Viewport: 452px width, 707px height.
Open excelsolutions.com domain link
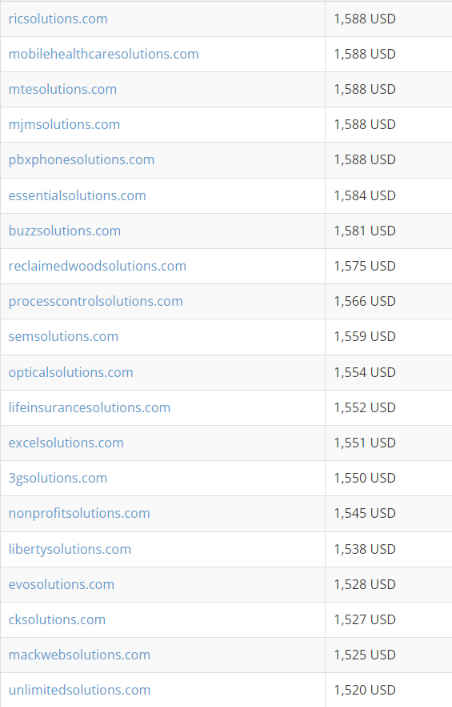click(x=66, y=443)
